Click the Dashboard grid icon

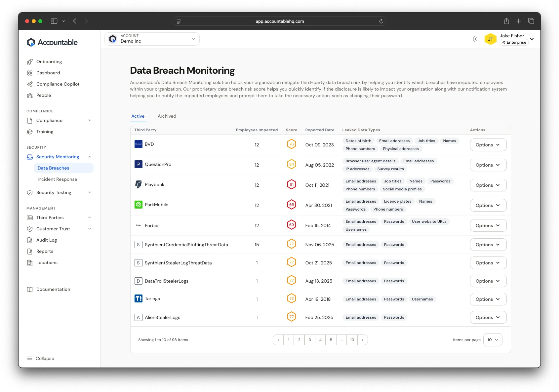tap(30, 73)
